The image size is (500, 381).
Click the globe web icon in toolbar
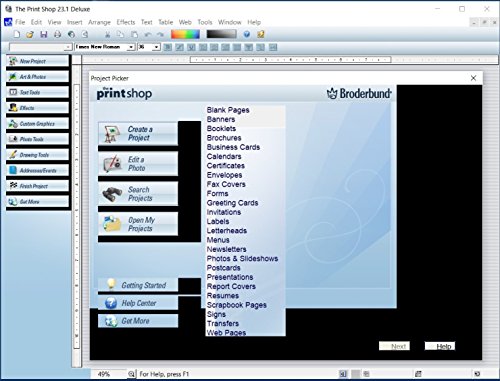point(71,34)
